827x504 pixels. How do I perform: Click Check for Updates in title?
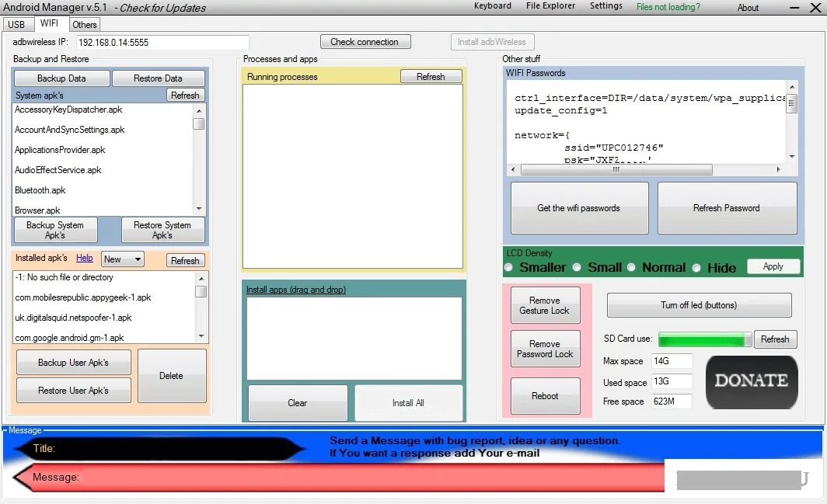(x=163, y=8)
